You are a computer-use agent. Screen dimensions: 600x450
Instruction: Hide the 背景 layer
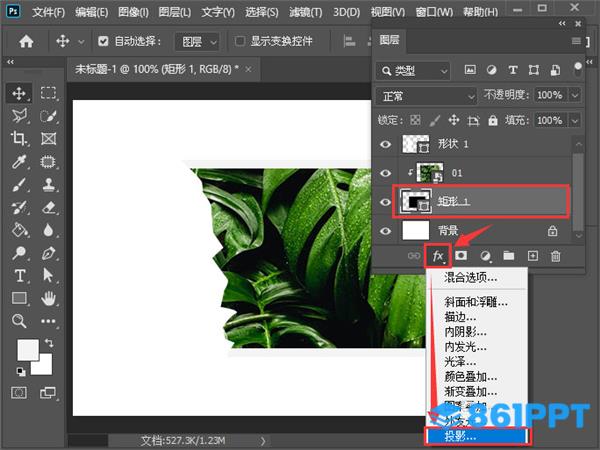[x=385, y=231]
